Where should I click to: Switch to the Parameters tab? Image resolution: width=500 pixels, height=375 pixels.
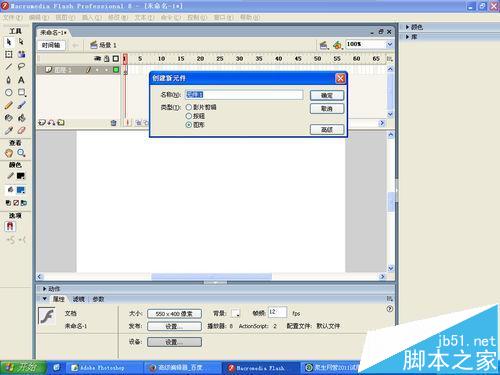pyautogui.click(x=98, y=299)
